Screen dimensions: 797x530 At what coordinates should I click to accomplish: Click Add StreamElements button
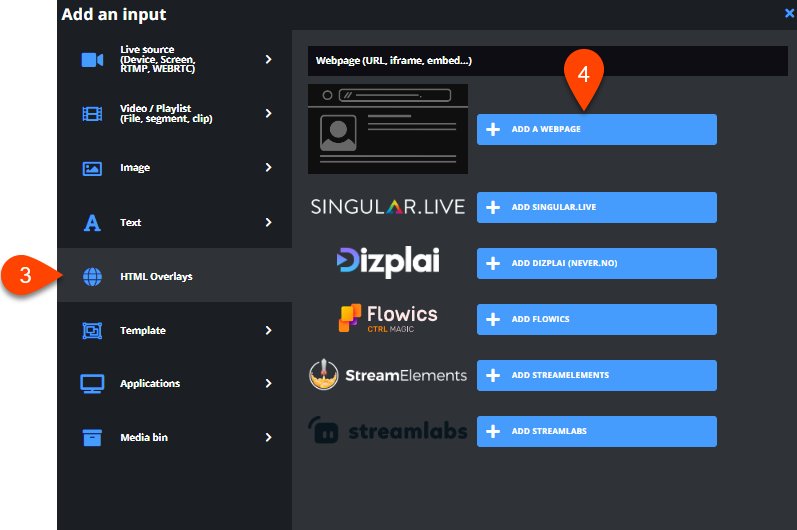coord(597,375)
